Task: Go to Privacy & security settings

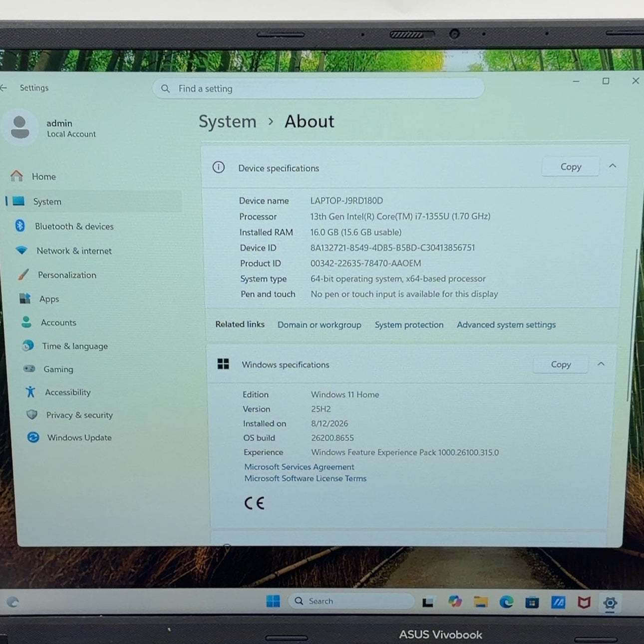Action: pyautogui.click(x=79, y=415)
